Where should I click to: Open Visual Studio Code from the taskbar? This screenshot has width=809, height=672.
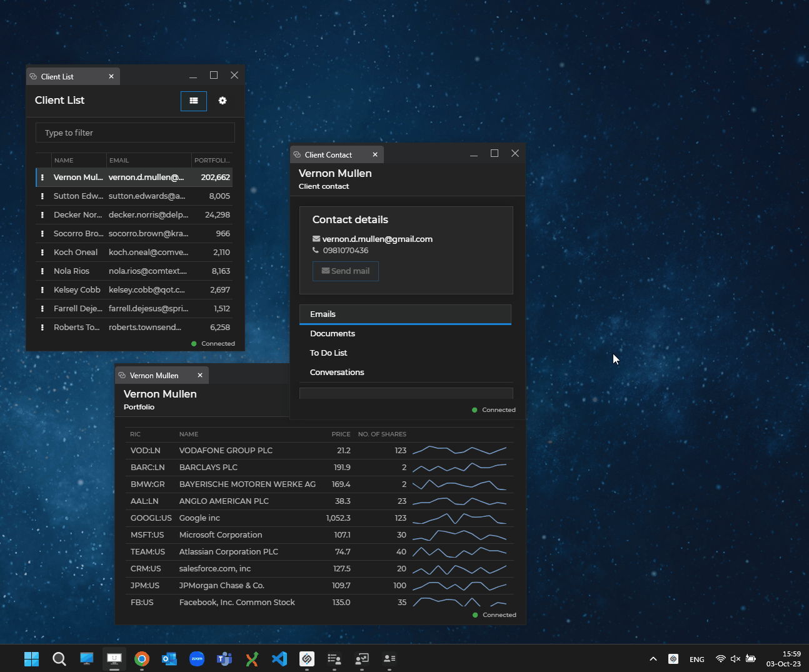(x=279, y=659)
